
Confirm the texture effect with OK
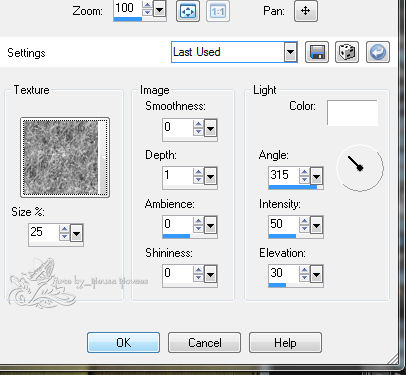[123, 342]
